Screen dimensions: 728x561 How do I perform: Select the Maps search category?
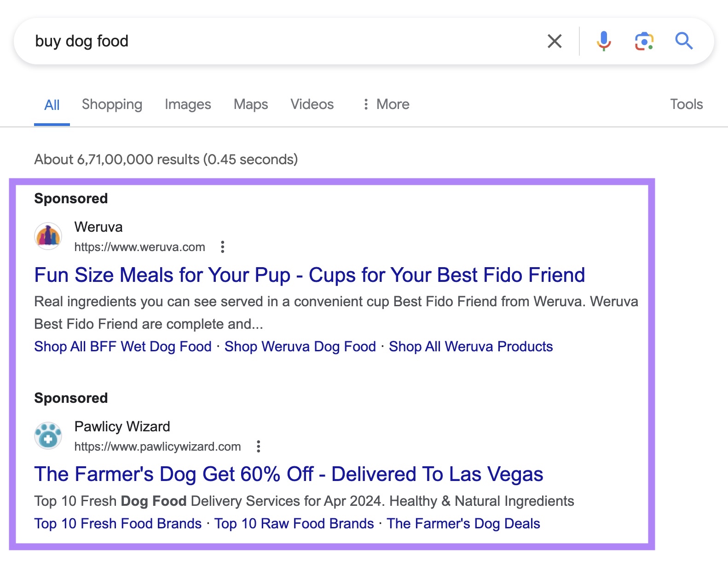tap(250, 104)
